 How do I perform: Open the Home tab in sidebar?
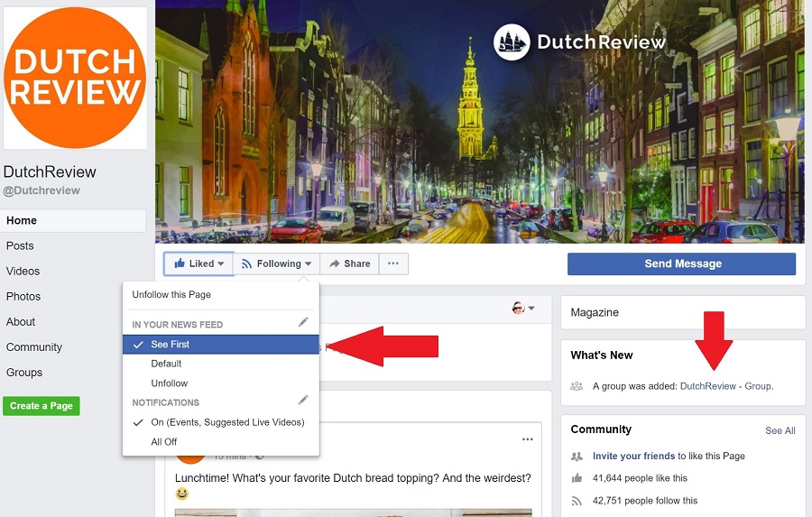(73, 221)
